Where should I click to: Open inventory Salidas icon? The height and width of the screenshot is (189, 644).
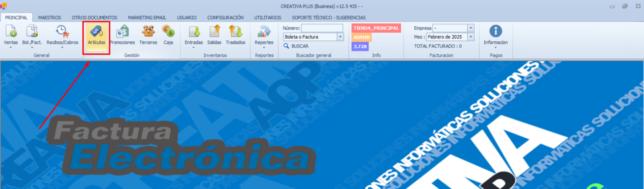pyautogui.click(x=215, y=31)
